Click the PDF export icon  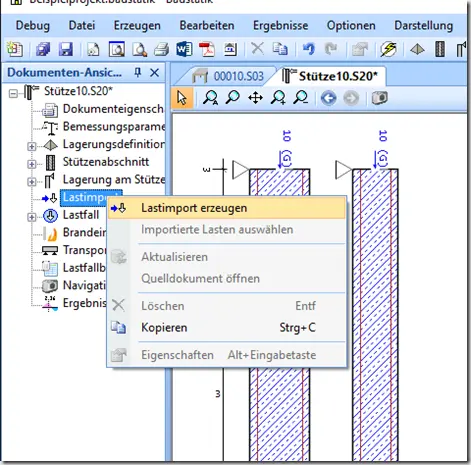(x=207, y=49)
